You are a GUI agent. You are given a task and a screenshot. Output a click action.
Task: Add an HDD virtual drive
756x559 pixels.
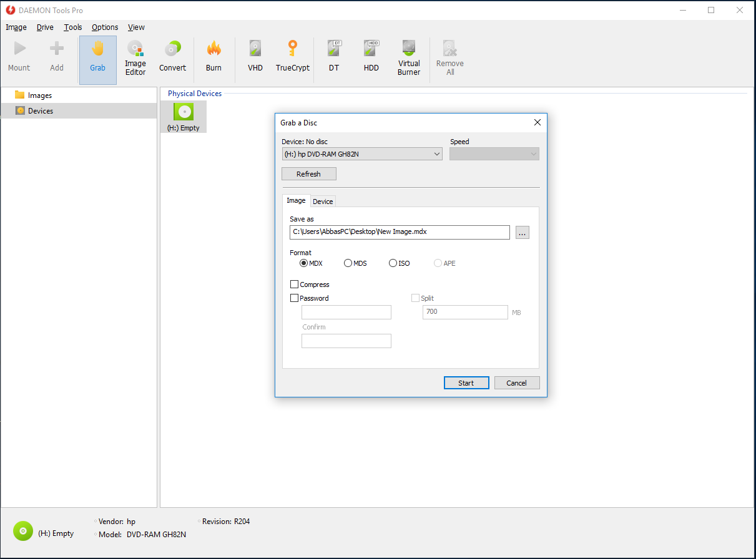(x=371, y=56)
